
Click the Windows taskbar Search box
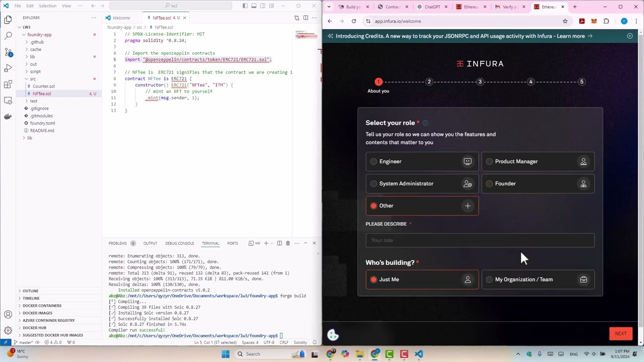[271, 354]
